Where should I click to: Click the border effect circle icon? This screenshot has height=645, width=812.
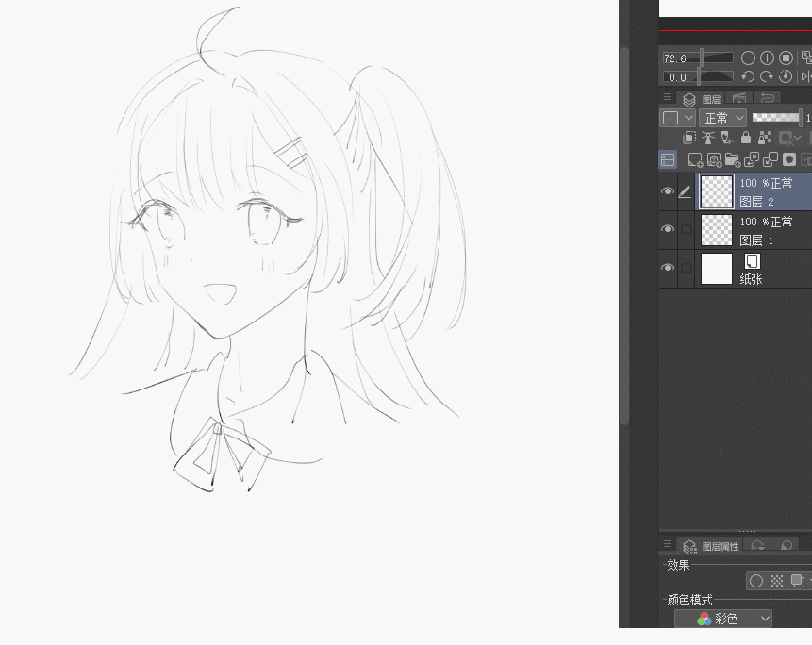pyautogui.click(x=756, y=581)
